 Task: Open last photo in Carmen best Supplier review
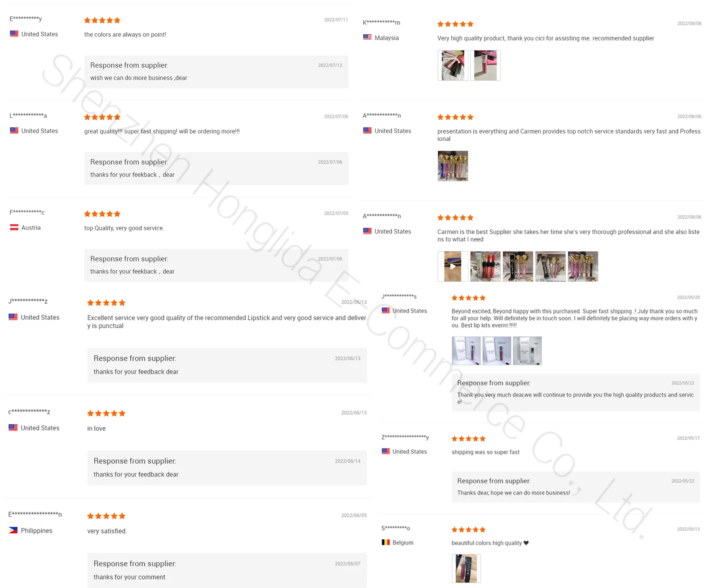(583, 266)
